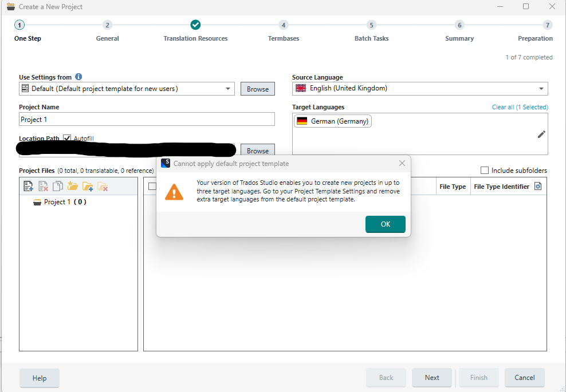The height and width of the screenshot is (392, 566).
Task: Jump to step 5 Batch Tasks
Action: pos(371,25)
